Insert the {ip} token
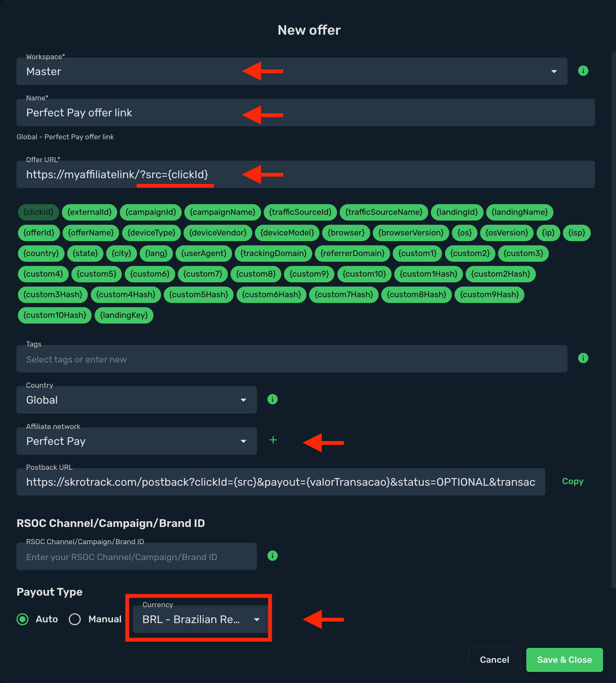This screenshot has height=683, width=616. (548, 233)
